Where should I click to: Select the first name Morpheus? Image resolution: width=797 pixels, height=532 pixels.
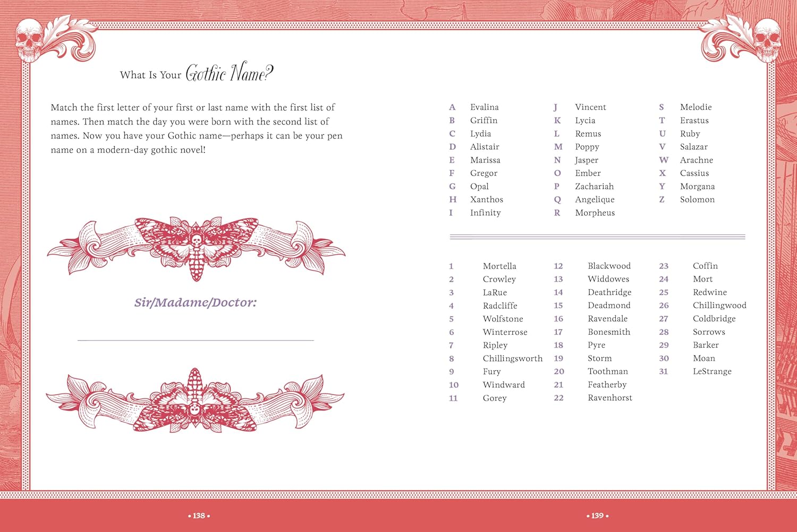tap(595, 213)
